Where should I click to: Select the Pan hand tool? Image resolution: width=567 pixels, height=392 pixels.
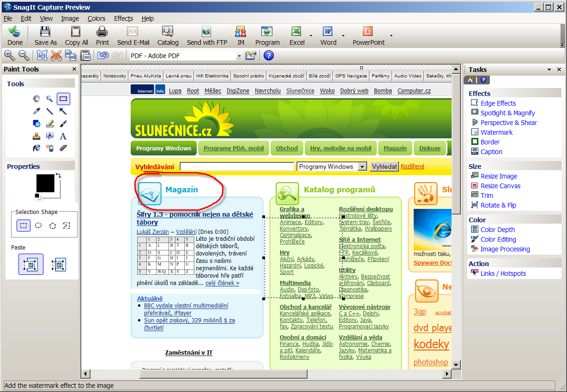[36, 99]
